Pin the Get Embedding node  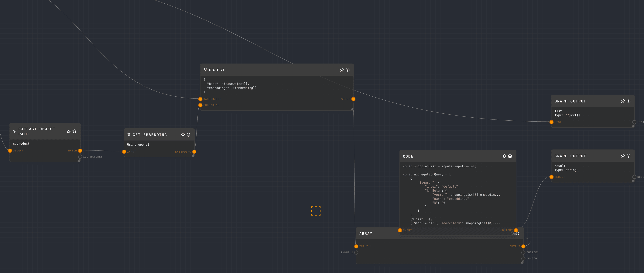(183, 135)
